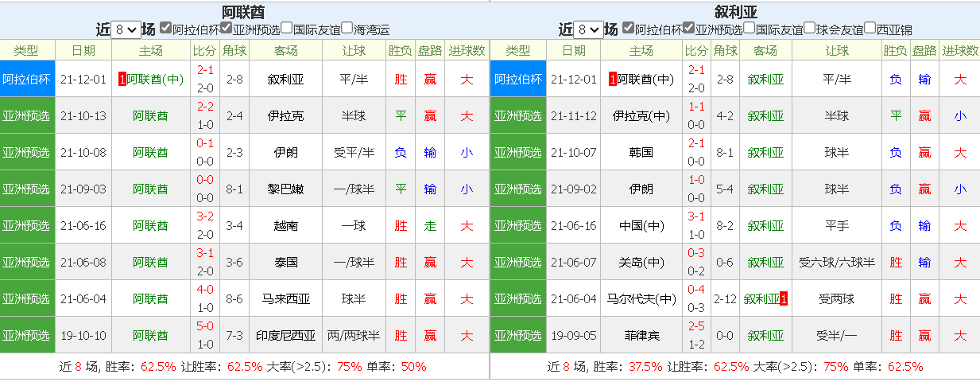Enable the 海湾运 checkbox
980x382 pixels.
[x=347, y=28]
